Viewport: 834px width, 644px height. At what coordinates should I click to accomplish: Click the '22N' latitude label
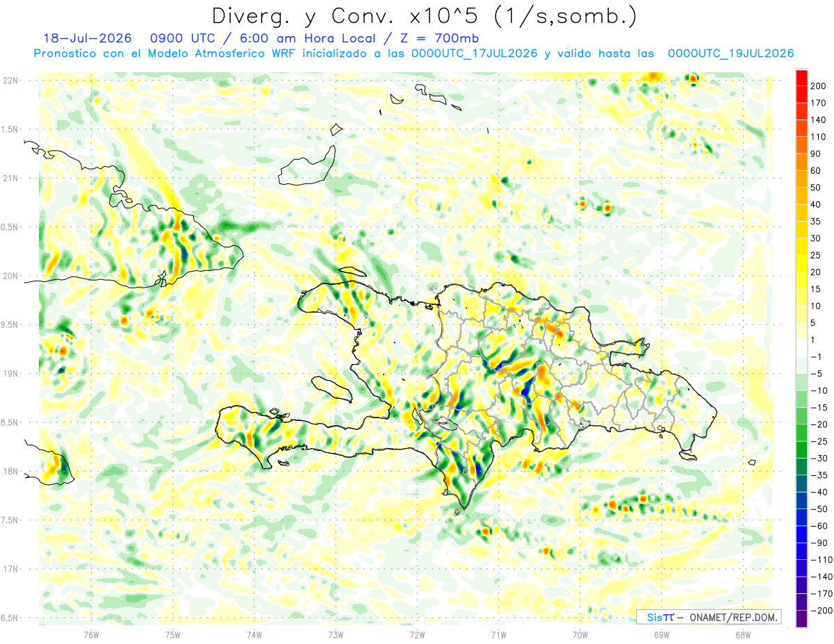(10, 81)
